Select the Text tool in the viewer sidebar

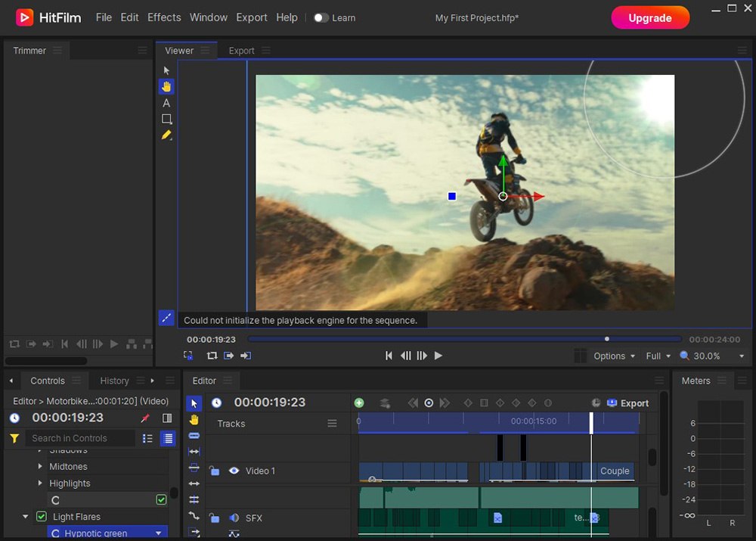click(167, 102)
